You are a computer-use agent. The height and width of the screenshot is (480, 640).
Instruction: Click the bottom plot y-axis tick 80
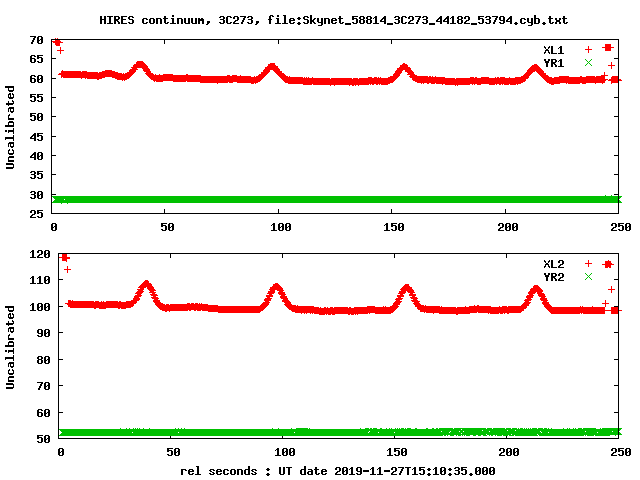click(43, 360)
